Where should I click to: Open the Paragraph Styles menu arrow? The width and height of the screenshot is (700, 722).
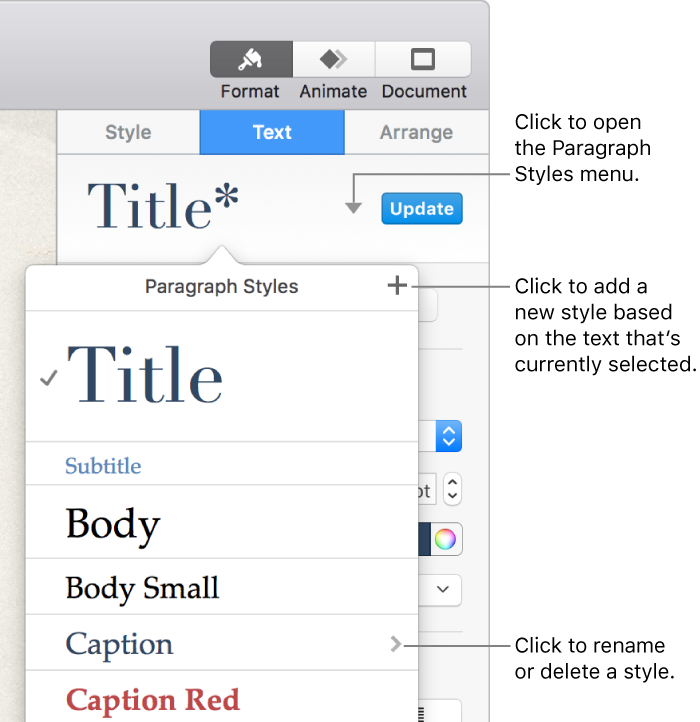pyautogui.click(x=353, y=208)
